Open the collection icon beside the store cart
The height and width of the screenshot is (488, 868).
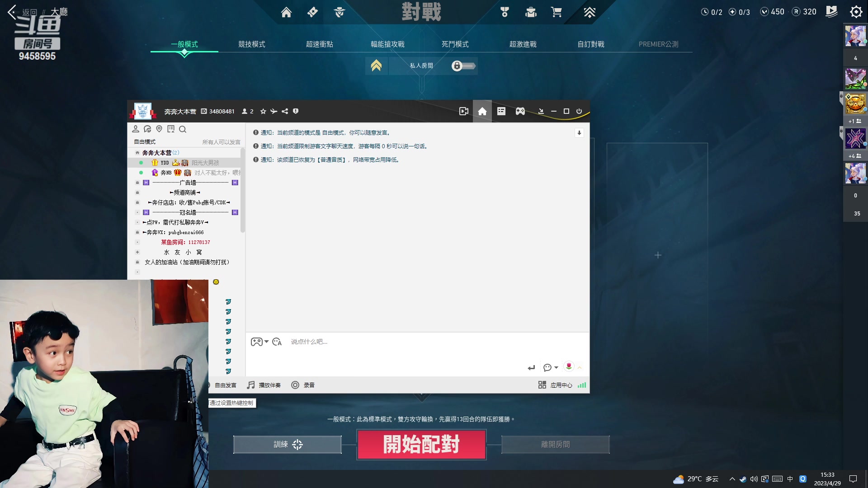point(531,12)
